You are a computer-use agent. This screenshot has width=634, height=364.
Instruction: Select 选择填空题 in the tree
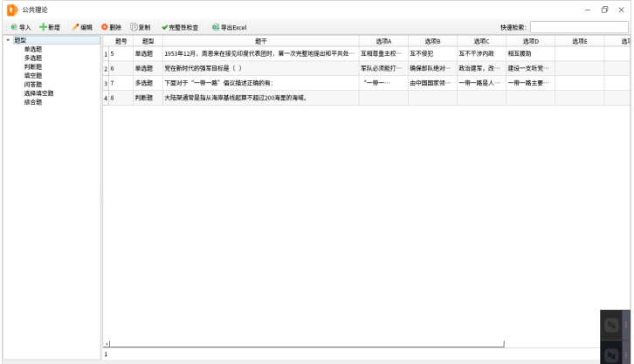click(x=38, y=93)
